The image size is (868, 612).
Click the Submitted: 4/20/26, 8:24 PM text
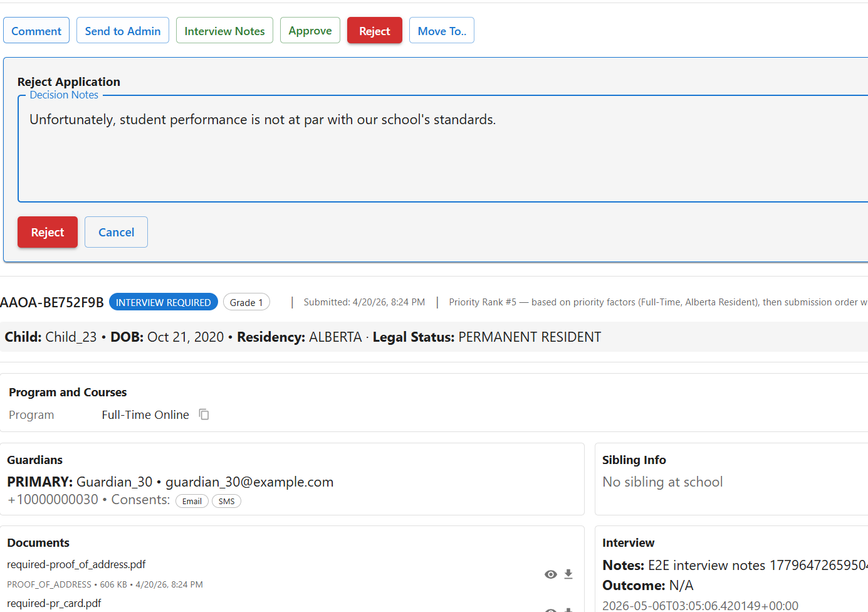[364, 302]
